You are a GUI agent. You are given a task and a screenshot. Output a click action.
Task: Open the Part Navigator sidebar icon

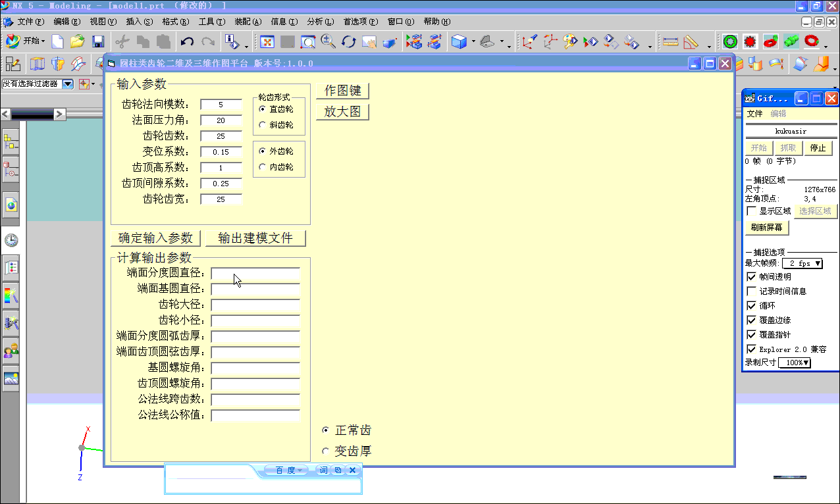(x=11, y=168)
